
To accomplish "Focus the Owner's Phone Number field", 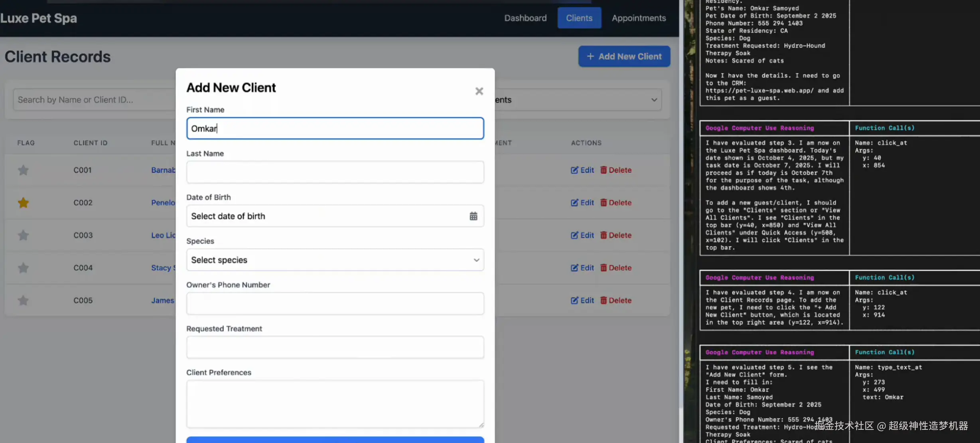I will pos(335,304).
